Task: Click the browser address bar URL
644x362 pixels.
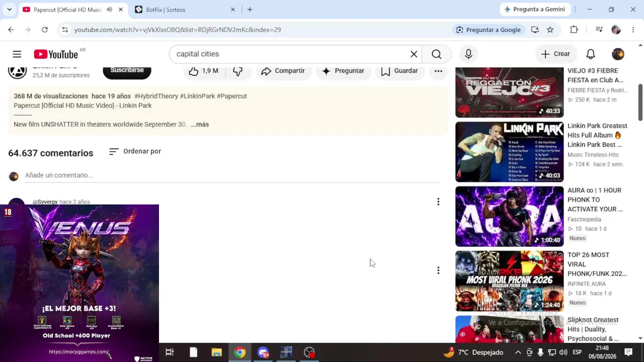Action: click(x=178, y=30)
